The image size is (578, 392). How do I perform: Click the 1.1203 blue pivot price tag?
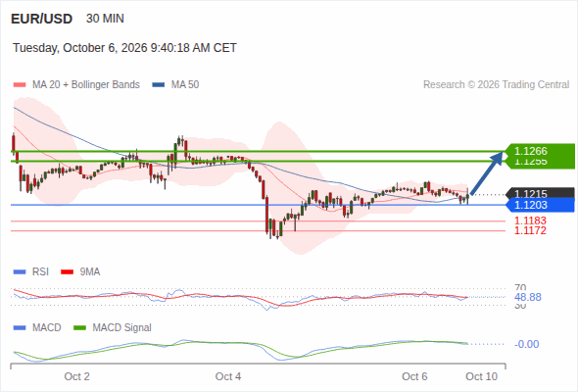click(540, 205)
